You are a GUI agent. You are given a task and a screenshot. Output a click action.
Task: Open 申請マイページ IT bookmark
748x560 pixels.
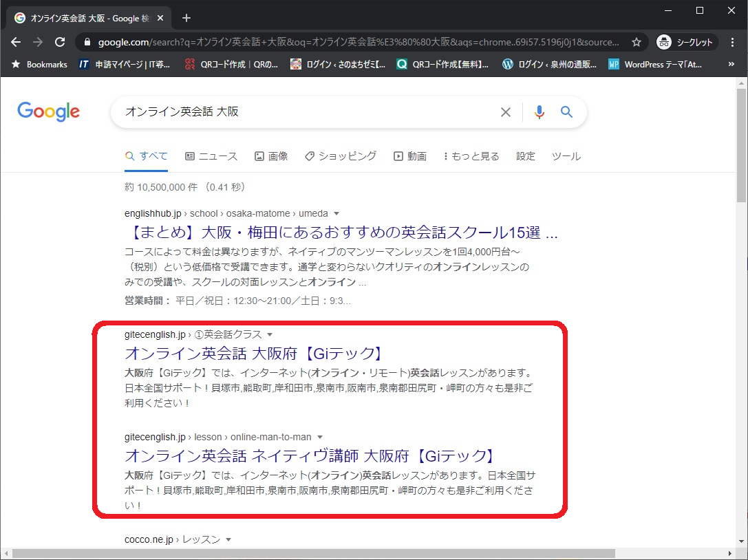click(x=124, y=65)
